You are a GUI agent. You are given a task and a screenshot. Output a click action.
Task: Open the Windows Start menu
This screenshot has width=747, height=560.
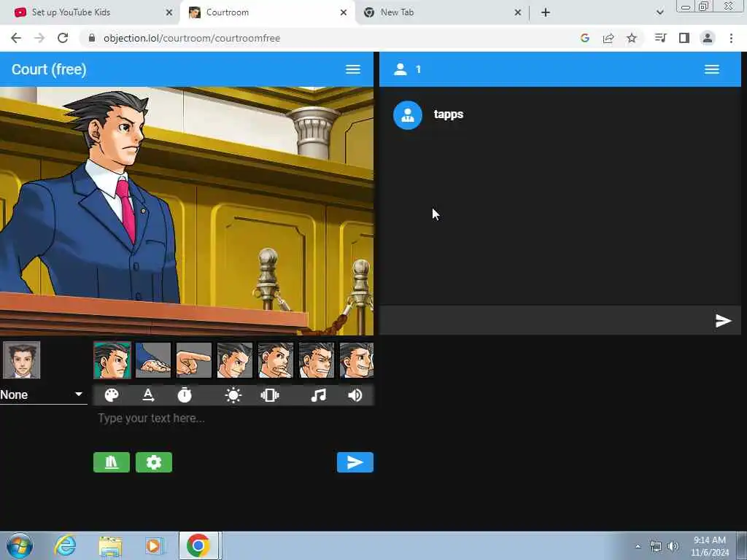pos(20,545)
